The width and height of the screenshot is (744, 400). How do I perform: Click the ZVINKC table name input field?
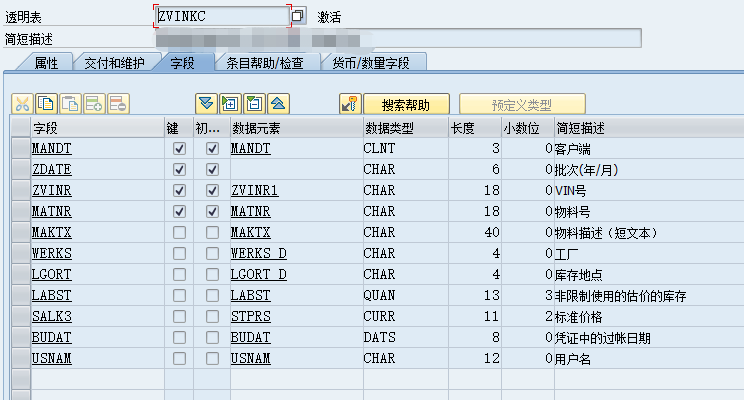222,16
